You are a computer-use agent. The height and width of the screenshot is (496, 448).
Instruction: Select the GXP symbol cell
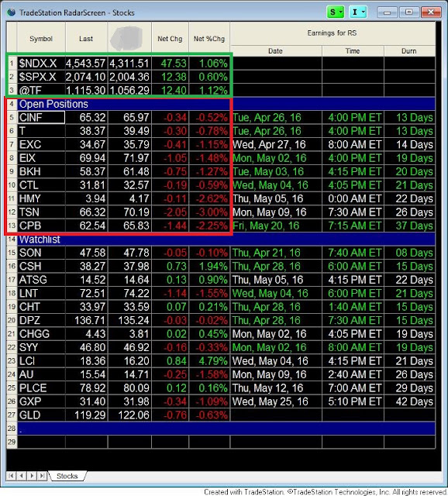(41, 401)
